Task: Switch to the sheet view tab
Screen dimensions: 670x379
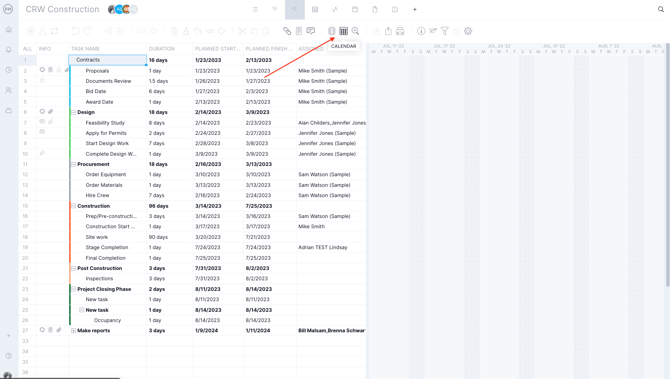Action: coord(315,9)
